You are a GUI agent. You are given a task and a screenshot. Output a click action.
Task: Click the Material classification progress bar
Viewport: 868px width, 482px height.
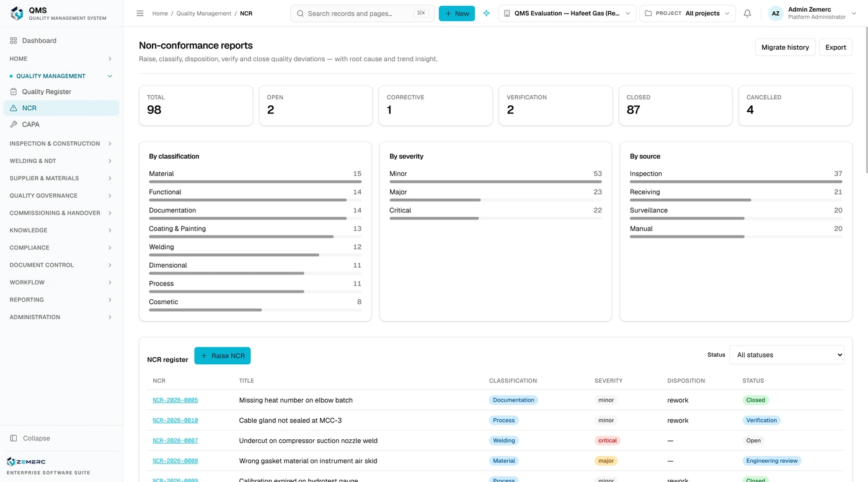click(255, 182)
